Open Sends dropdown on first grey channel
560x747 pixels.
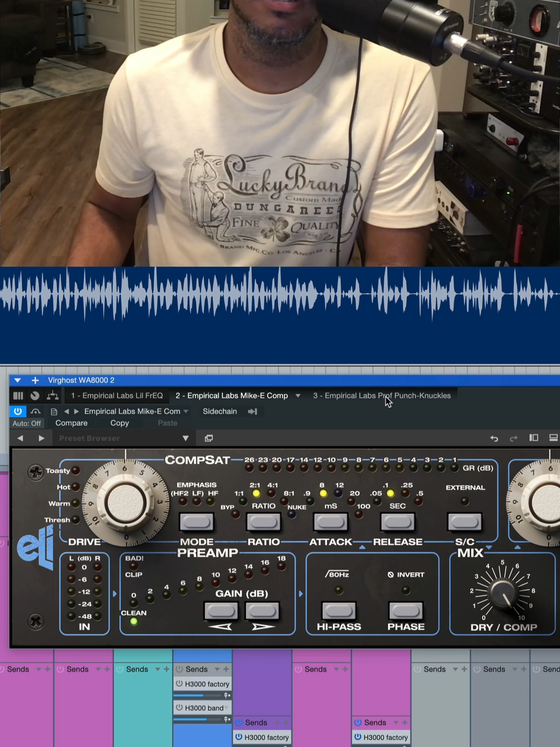(455, 669)
